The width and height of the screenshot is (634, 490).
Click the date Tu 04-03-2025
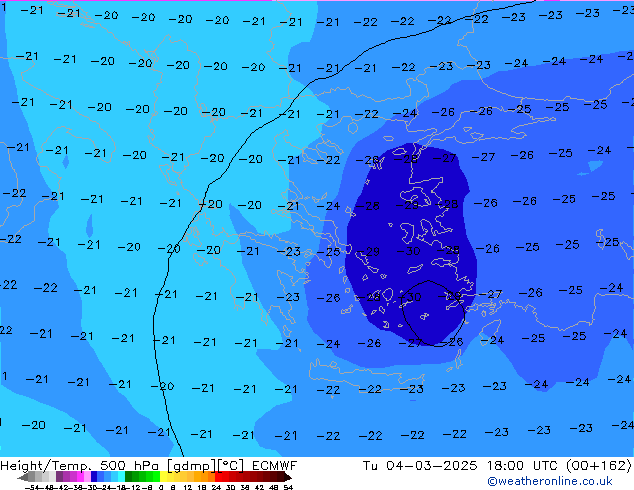point(420,466)
